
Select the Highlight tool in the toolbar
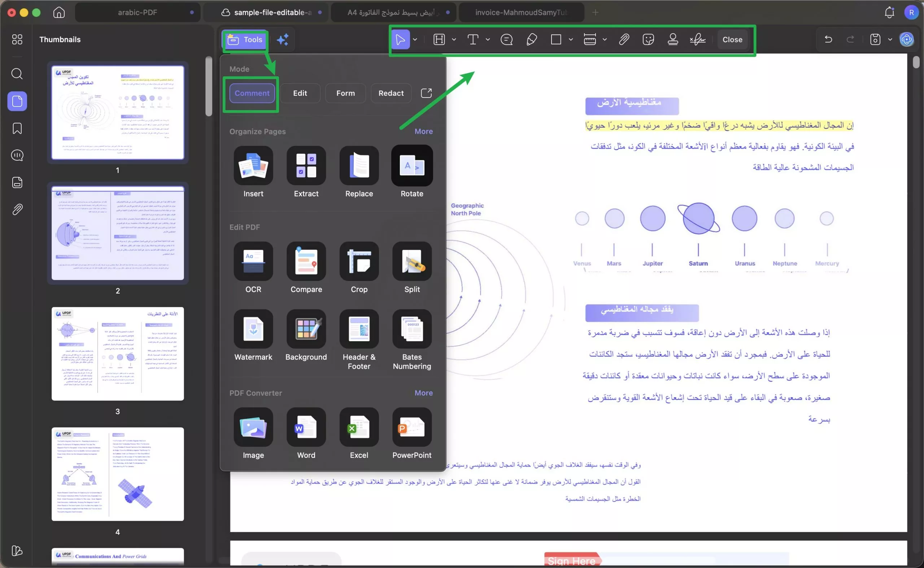[x=440, y=39]
